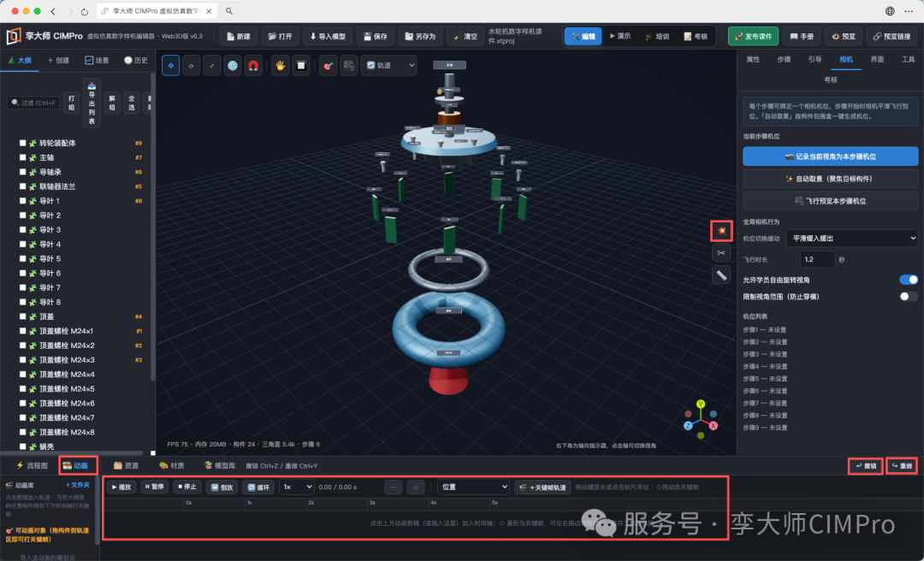Click the 过滤 filter search box
This screenshot has height=561, width=924.
[x=33, y=103]
